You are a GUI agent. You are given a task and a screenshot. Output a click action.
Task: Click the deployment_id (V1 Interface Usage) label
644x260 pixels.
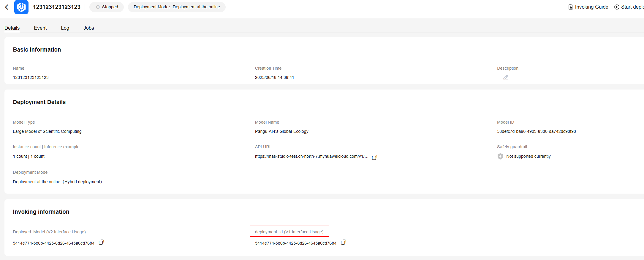coord(289,232)
